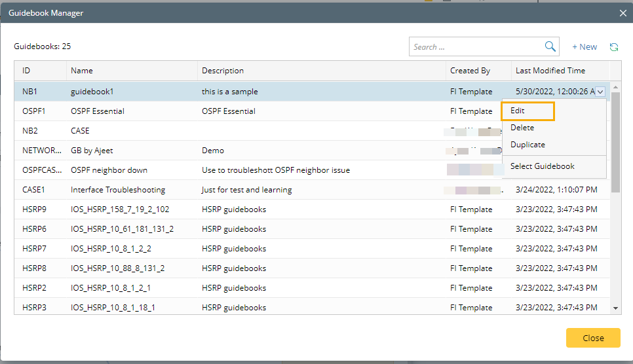
Task: Choose Delete from the context menu
Action: tap(522, 128)
